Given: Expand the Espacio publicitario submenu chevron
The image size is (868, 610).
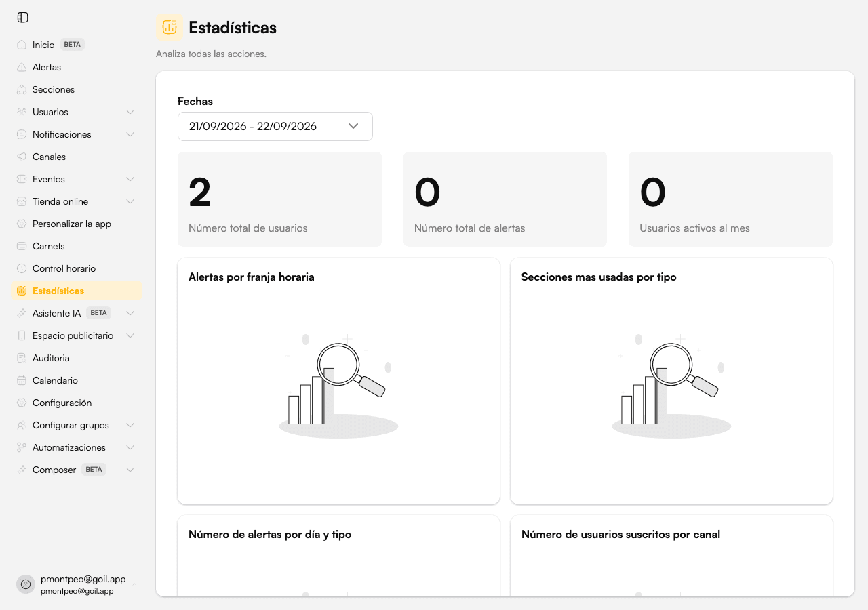Looking at the screenshot, I should 130,335.
